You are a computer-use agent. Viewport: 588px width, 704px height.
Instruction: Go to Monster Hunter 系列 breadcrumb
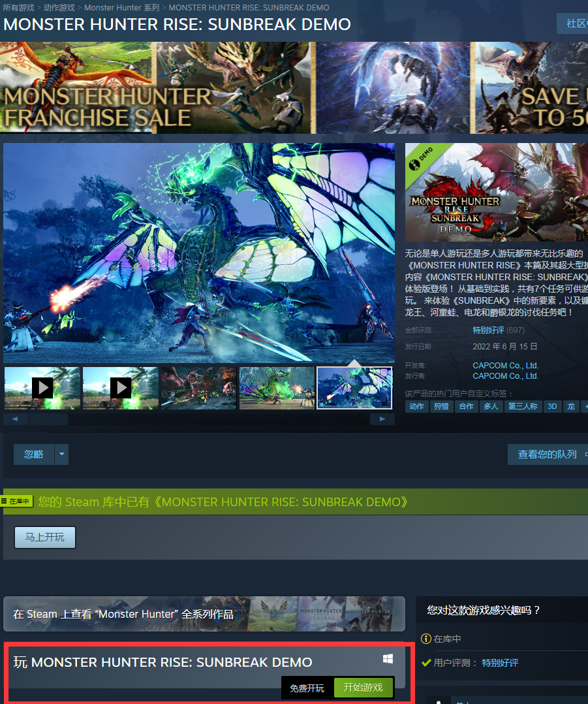pyautogui.click(x=121, y=8)
